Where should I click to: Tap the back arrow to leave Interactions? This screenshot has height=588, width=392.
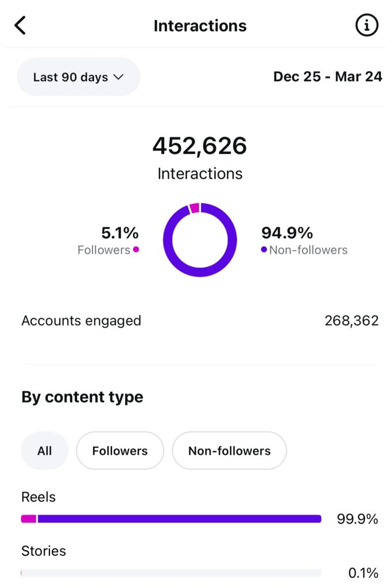[x=20, y=25]
